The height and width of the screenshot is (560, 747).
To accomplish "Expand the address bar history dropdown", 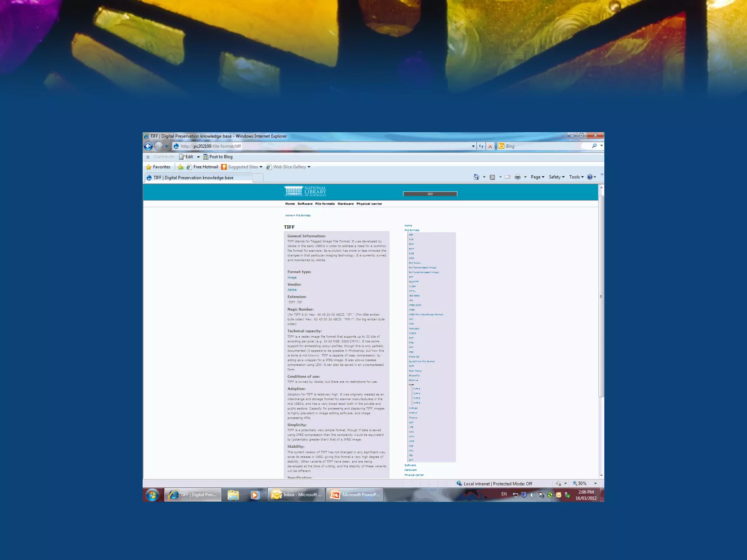I will [473, 146].
